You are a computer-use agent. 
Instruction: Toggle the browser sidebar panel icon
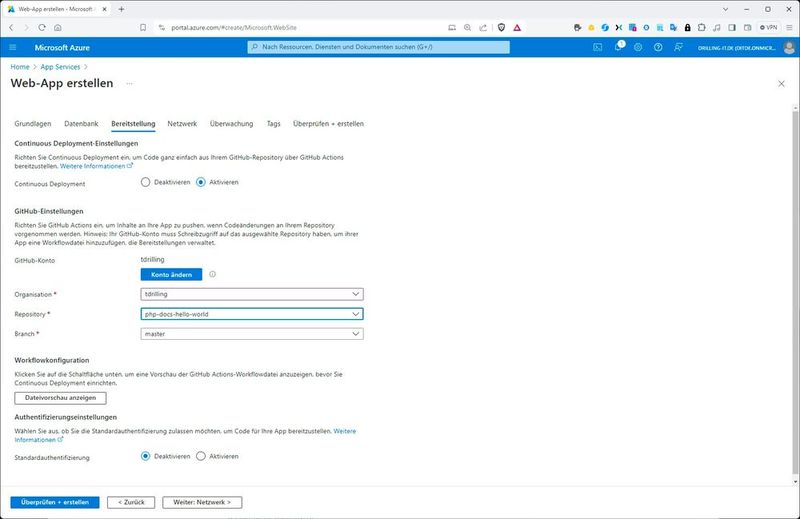tap(732, 28)
